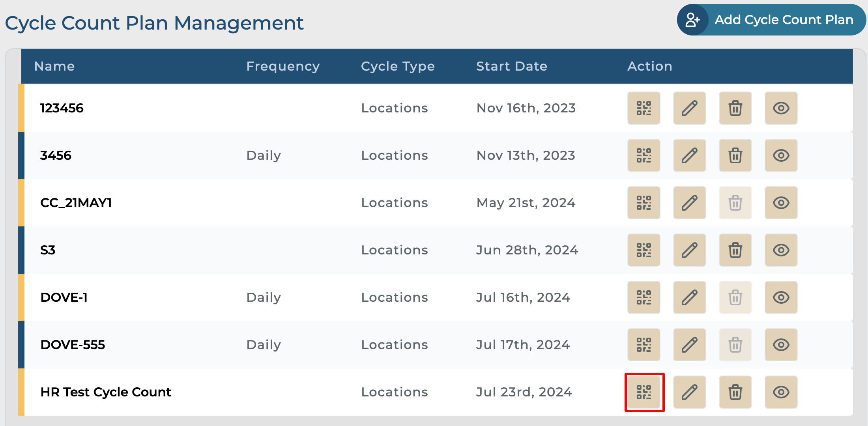Image resolution: width=868 pixels, height=426 pixels.
Task: Edit the DOVE-1 plan
Action: (x=689, y=297)
